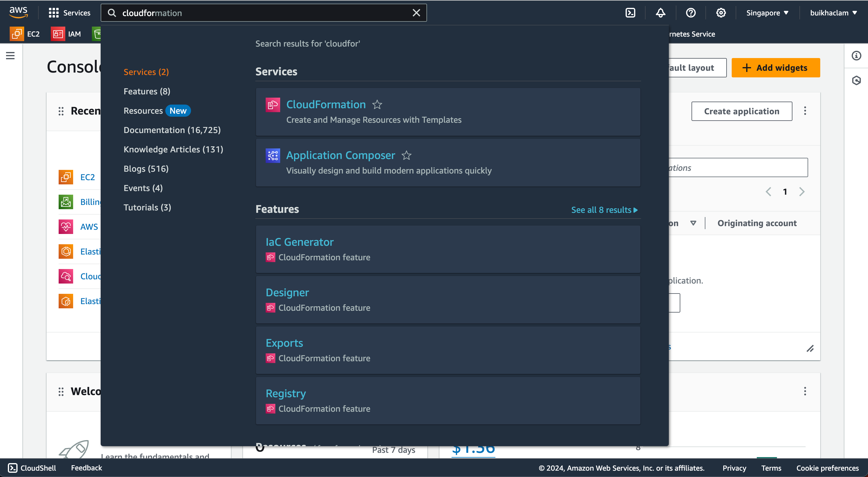Click the applications search box
868x477 pixels.
point(738,167)
